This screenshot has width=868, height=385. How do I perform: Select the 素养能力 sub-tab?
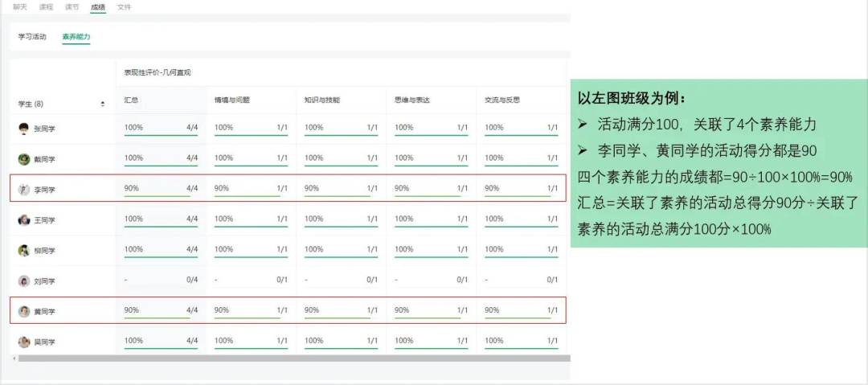(x=76, y=36)
